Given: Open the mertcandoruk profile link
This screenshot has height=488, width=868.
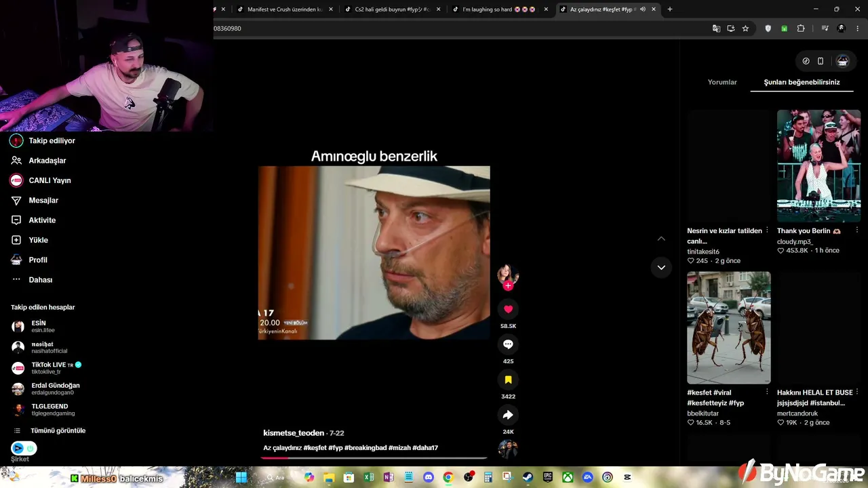Looking at the screenshot, I should point(797,413).
